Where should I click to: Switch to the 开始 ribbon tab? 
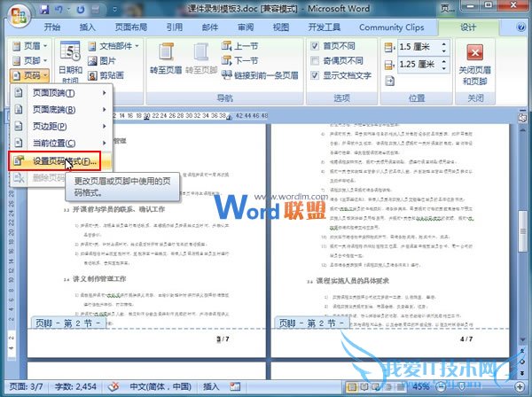click(x=52, y=27)
